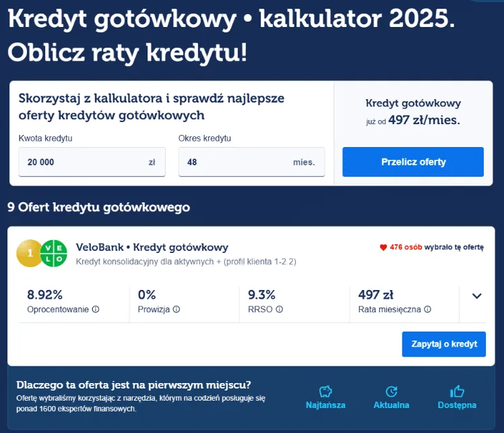
Task: Click the Aktualna refresh icon
Action: [x=391, y=391]
